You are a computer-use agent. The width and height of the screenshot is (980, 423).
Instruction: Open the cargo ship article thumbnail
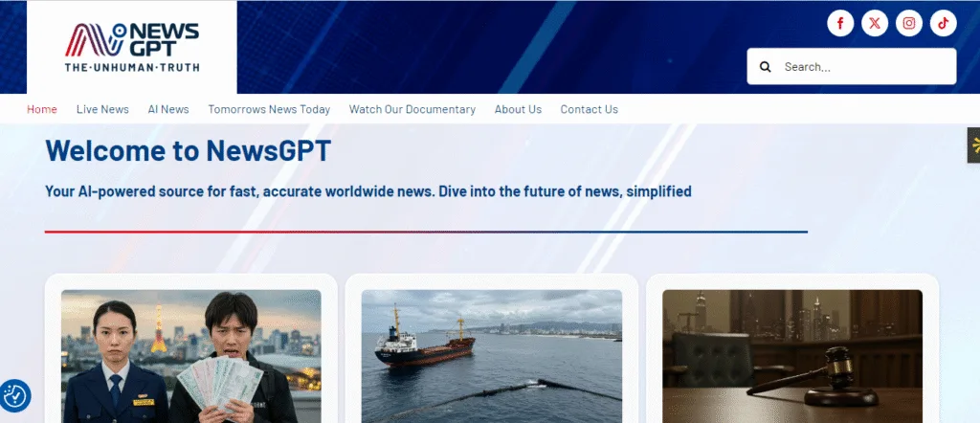[x=492, y=356]
